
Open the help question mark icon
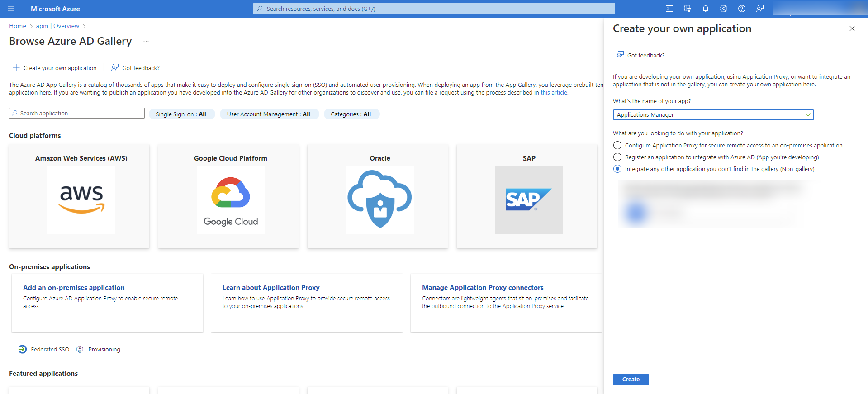point(742,9)
